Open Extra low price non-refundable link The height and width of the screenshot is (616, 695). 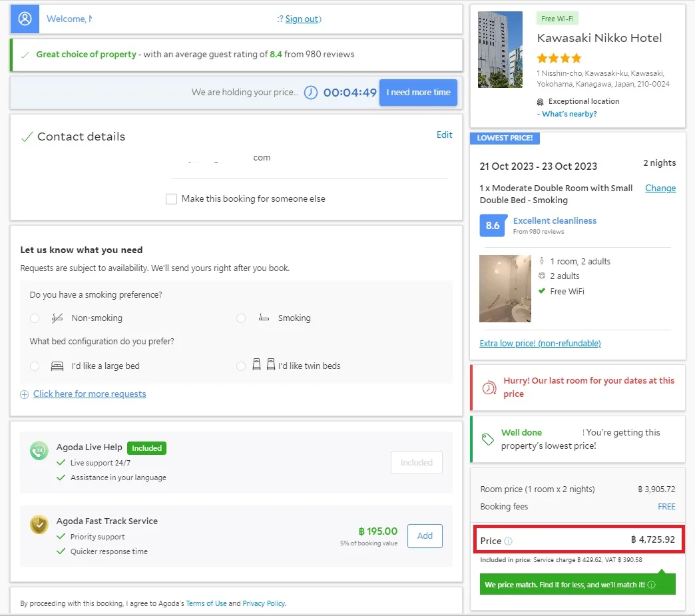pos(540,343)
